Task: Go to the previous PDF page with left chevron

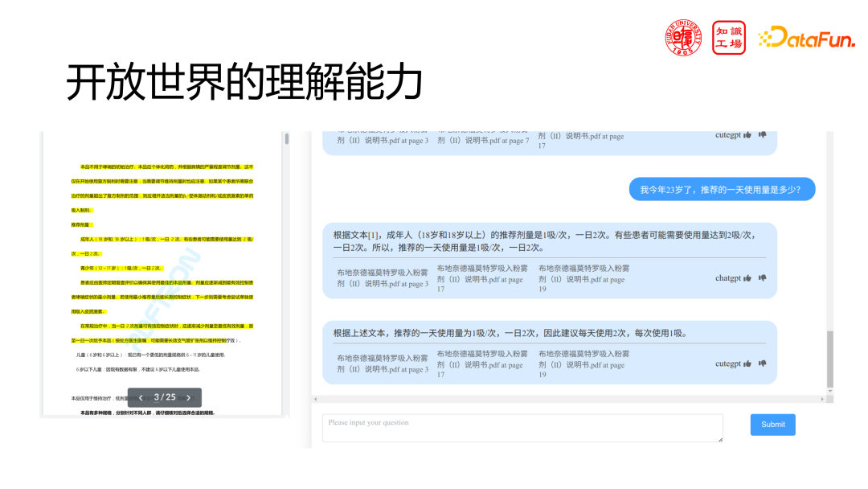Action: pos(141,397)
